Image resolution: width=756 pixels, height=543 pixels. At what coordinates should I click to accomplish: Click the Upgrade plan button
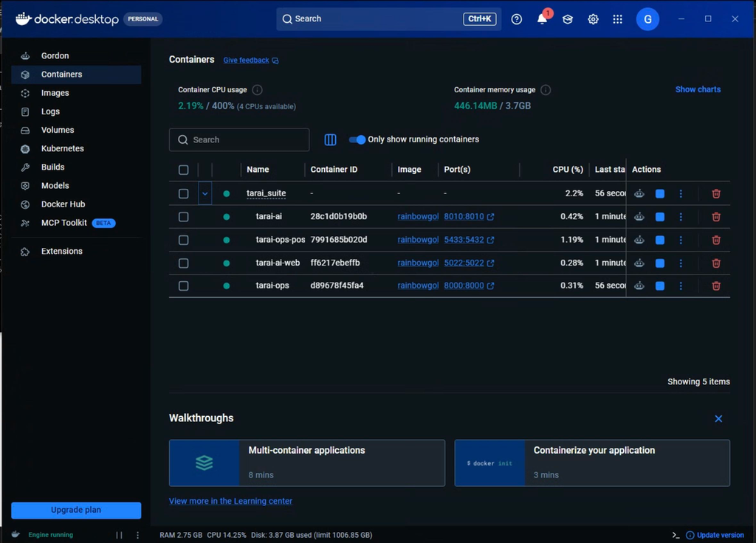[x=76, y=511]
